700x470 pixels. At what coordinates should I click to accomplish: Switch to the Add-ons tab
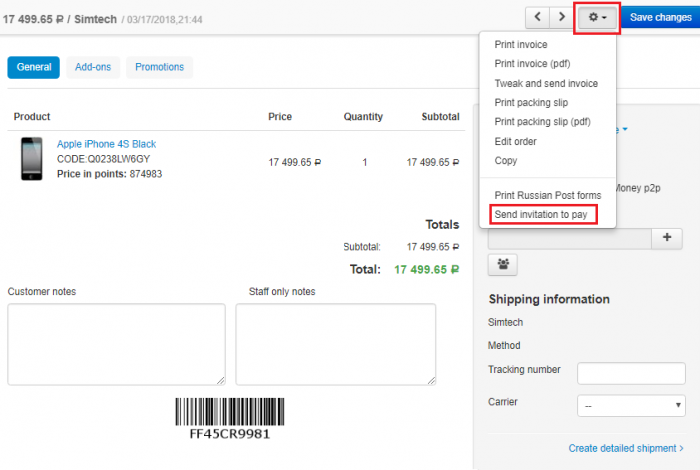[x=93, y=67]
